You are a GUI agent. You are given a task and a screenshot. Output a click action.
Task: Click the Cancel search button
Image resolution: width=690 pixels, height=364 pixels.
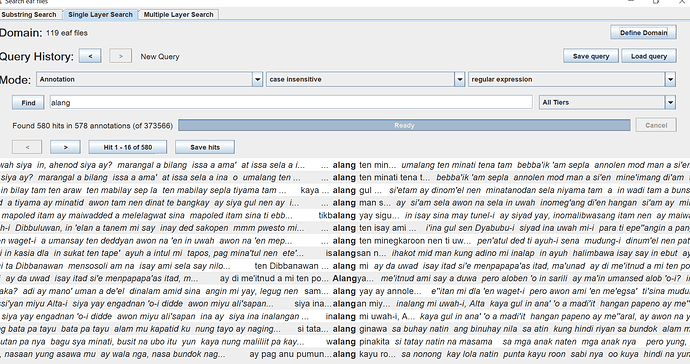[x=656, y=125]
